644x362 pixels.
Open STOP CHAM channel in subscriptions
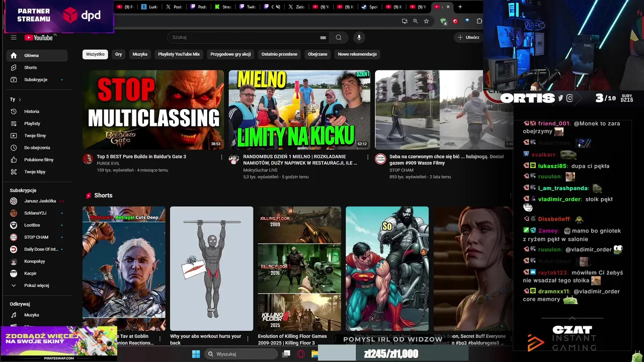tap(37, 237)
